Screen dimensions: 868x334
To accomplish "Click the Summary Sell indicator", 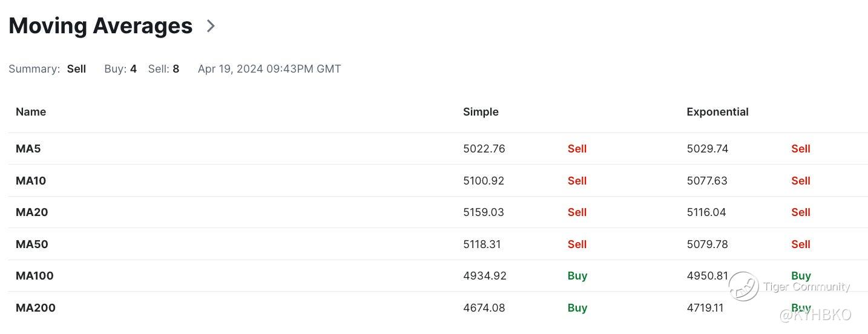I will [x=76, y=69].
